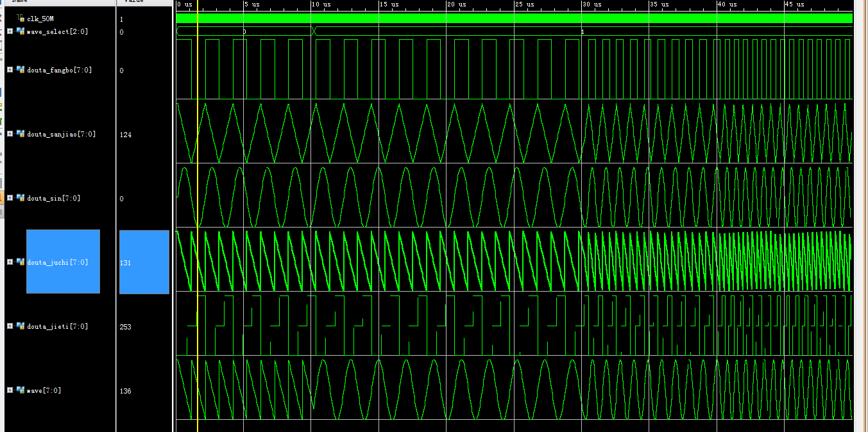Click the bus icon beside douta_sin[7:0]

click(x=20, y=198)
